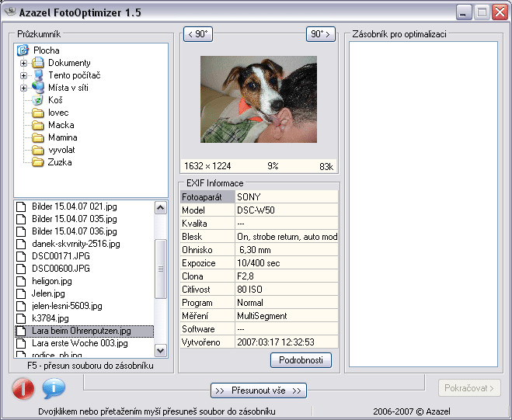The width and height of the screenshot is (512, 420).
Task: Click the 1632 × 1224 dimension text
Action: coord(207,166)
